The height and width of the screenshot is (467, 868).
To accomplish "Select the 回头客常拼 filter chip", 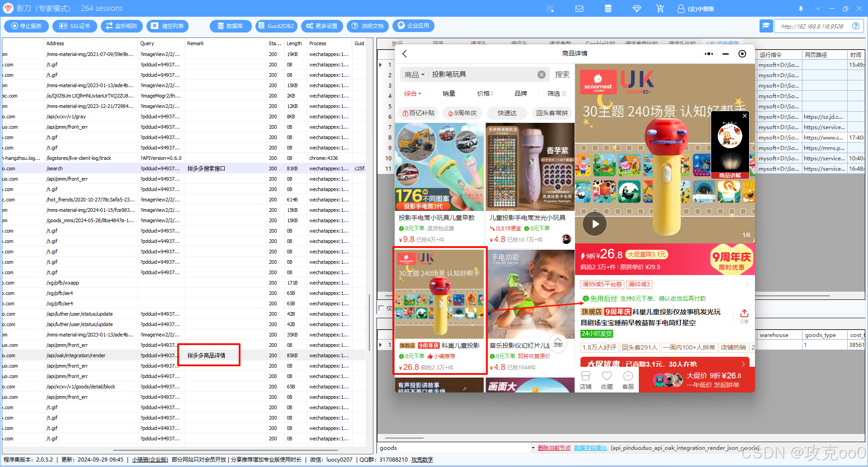I will tap(552, 113).
